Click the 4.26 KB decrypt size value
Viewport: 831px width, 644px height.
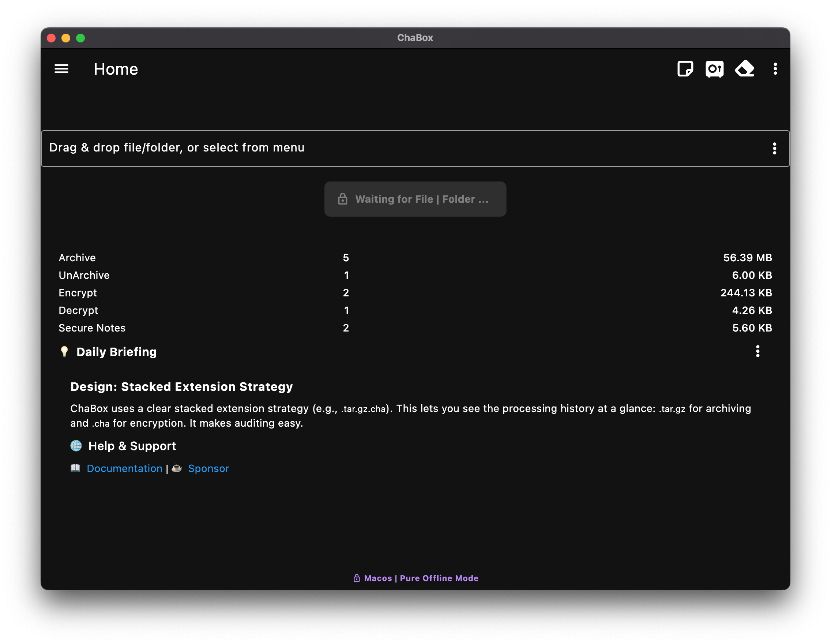click(752, 310)
